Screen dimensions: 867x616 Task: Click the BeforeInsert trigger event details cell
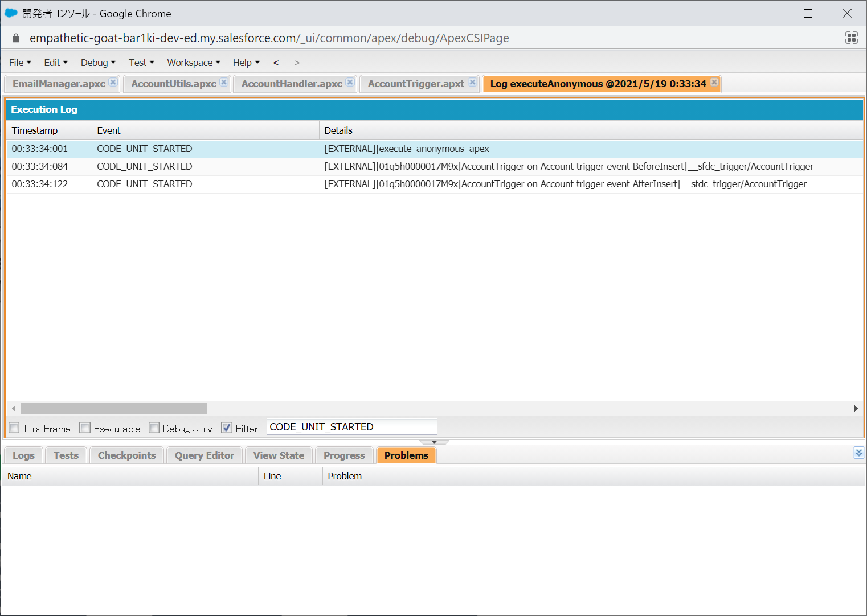[x=591, y=167]
